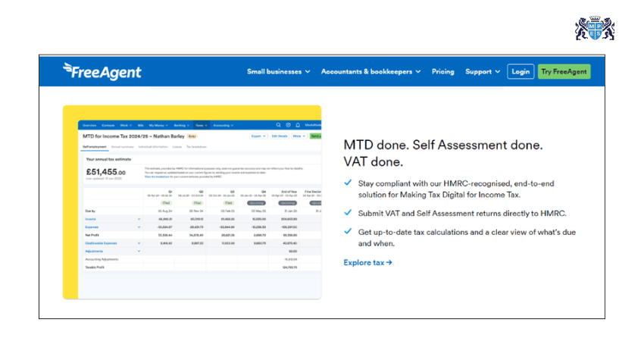Click the Filed badge under Q2
The width and height of the screenshot is (644, 341).
point(198,203)
